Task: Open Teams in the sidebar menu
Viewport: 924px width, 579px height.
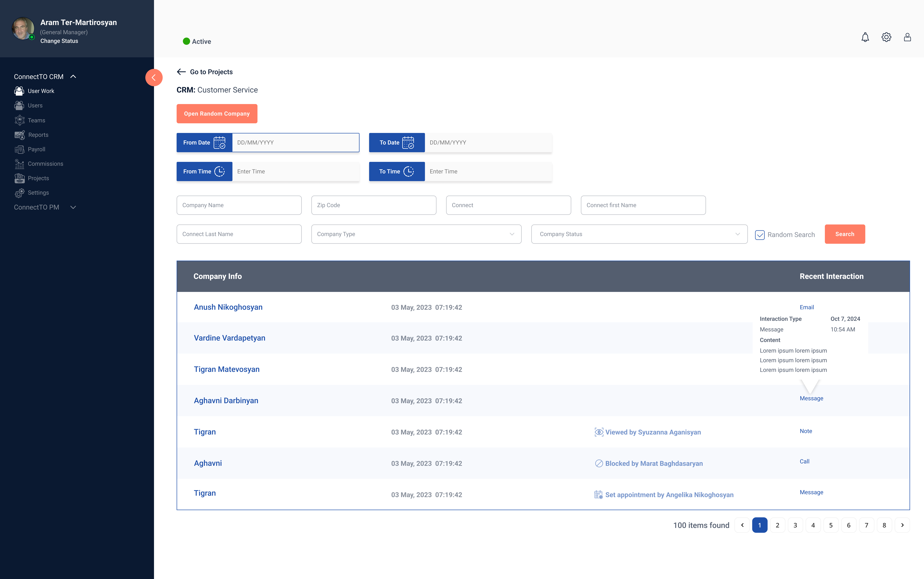Action: 36,120
